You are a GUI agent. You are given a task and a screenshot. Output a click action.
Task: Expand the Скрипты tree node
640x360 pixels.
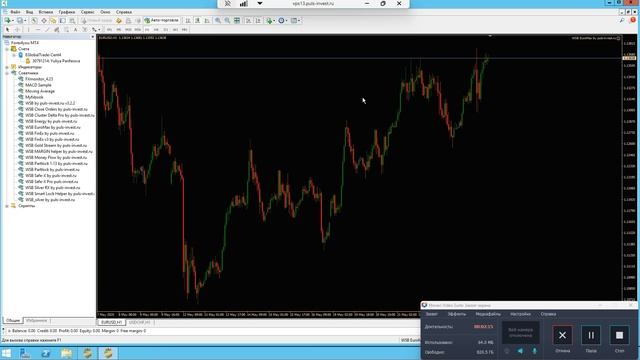pyautogui.click(x=7, y=206)
